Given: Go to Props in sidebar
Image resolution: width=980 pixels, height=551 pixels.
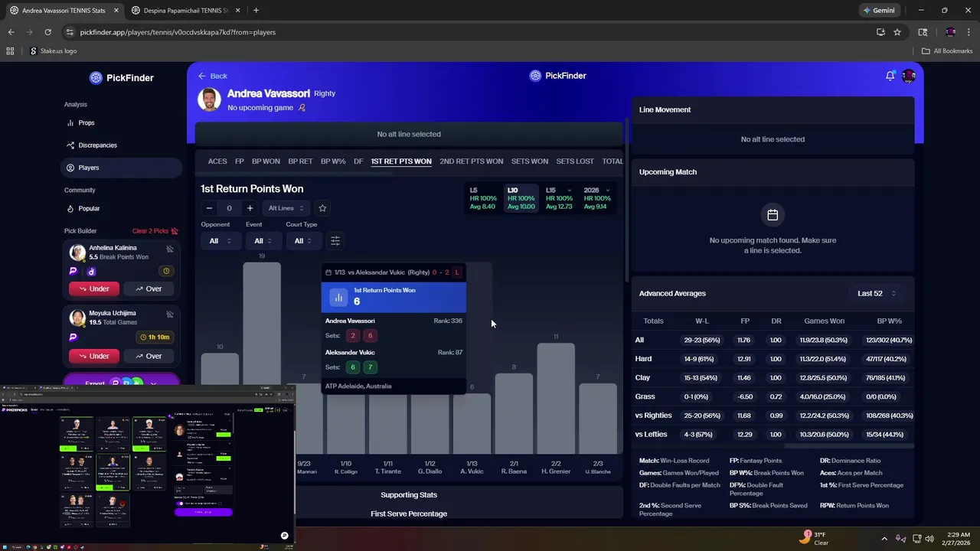Looking at the screenshot, I should [122, 123].
